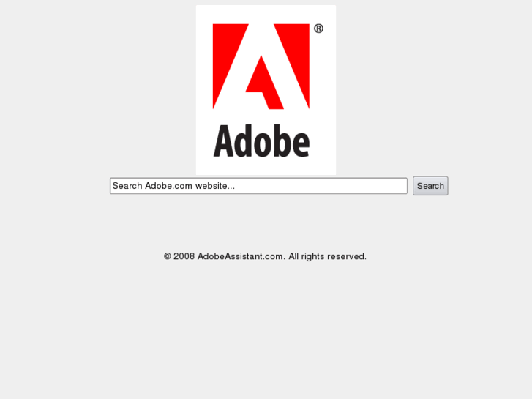Click the Adobe logo image
Image resolution: width=532 pixels, height=399 pixels.
(266, 90)
